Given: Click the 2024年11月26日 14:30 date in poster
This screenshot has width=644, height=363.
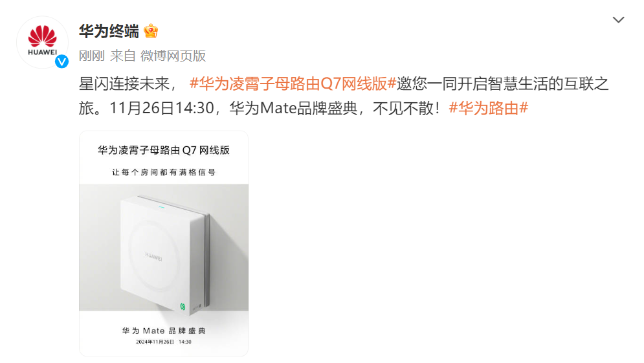Looking at the screenshot, I should point(164,342).
